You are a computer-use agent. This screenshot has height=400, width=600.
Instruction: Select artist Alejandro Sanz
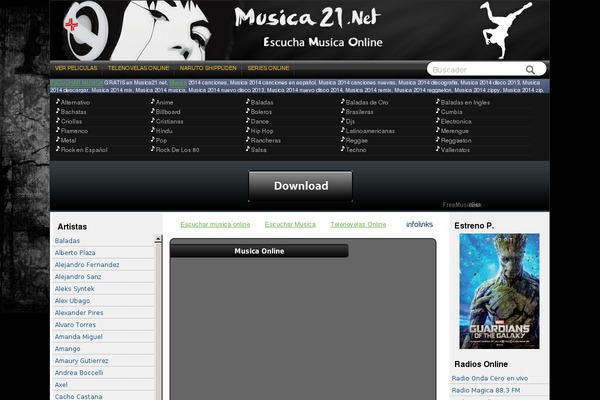(x=78, y=277)
